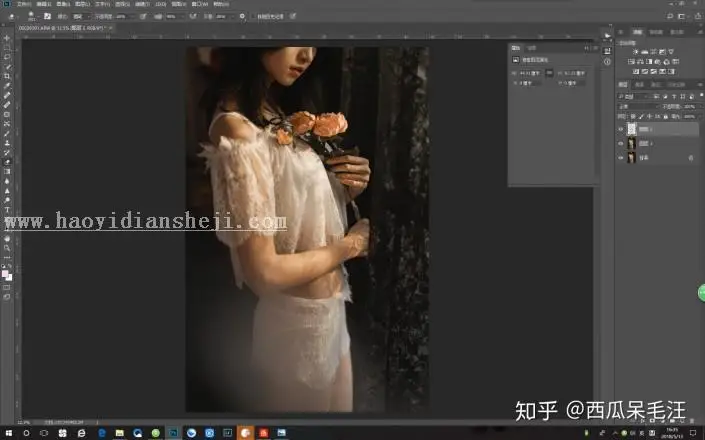Select the Blur droplet tool
705x440 pixels.
click(x=7, y=181)
